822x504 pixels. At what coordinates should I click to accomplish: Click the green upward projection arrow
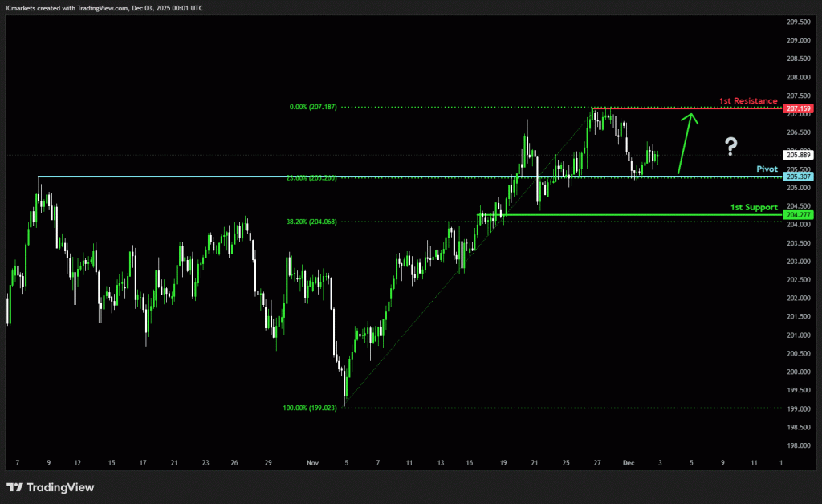686,142
